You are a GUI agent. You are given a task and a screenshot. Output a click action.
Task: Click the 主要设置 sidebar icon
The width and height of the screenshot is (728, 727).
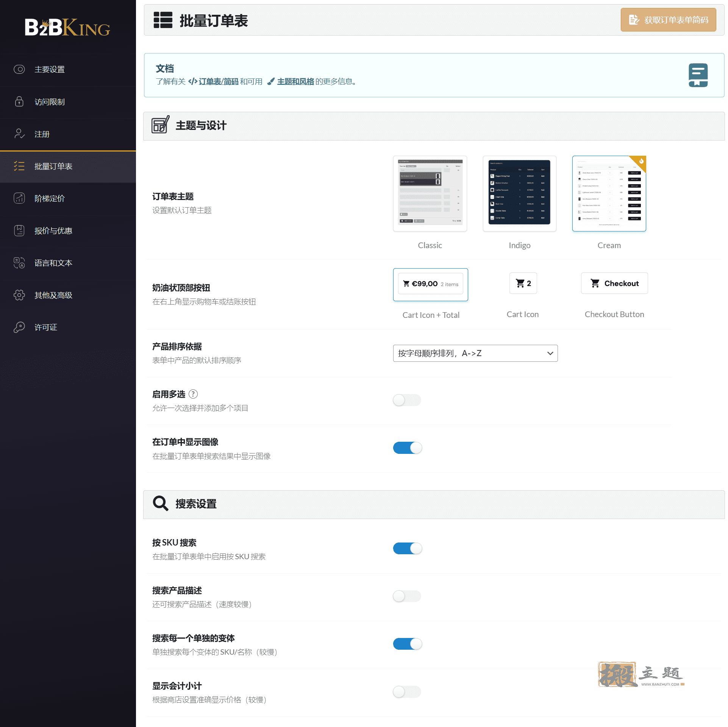pyautogui.click(x=19, y=69)
